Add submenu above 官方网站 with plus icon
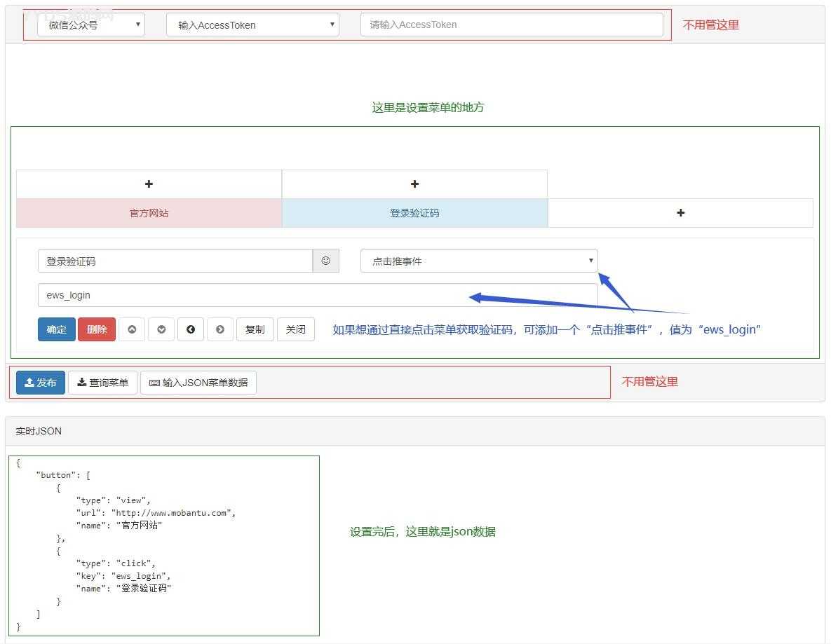The image size is (831, 644). [x=149, y=184]
